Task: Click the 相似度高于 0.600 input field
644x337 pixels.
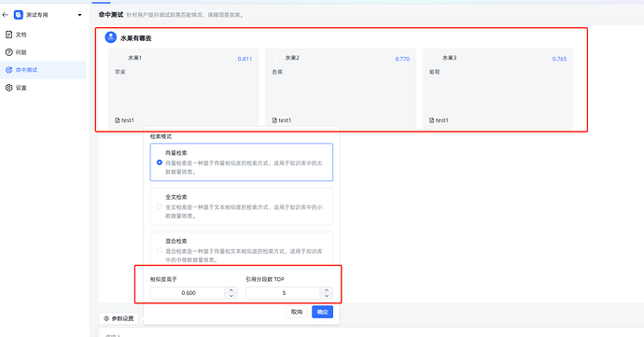Action: (x=189, y=293)
